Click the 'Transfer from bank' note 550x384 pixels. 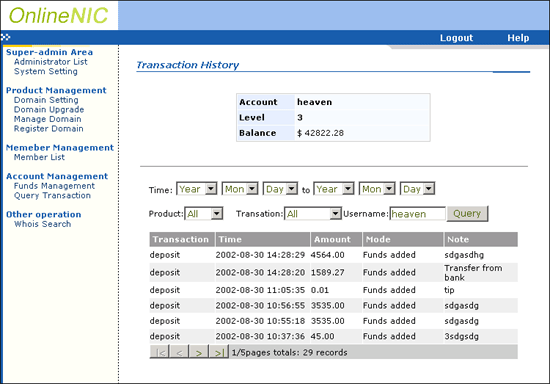click(473, 272)
